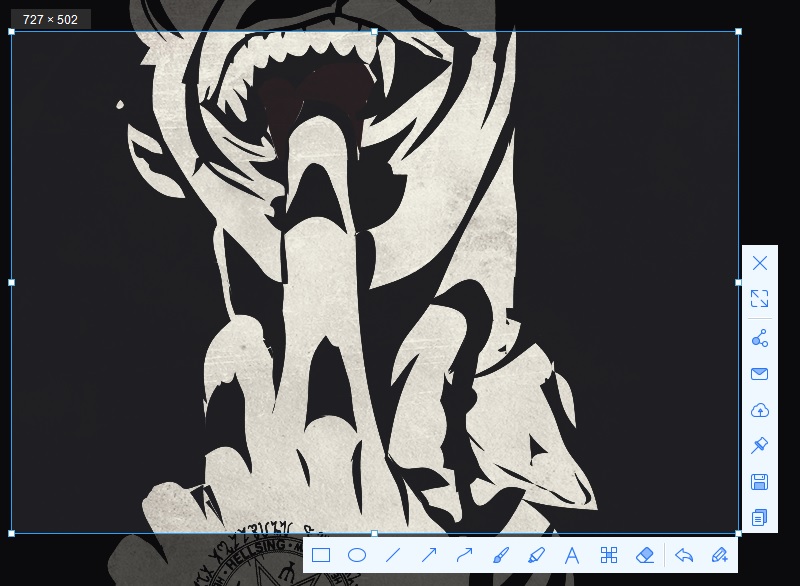The height and width of the screenshot is (586, 800).
Task: Copy the screenshot to clipboard
Action: click(760, 518)
